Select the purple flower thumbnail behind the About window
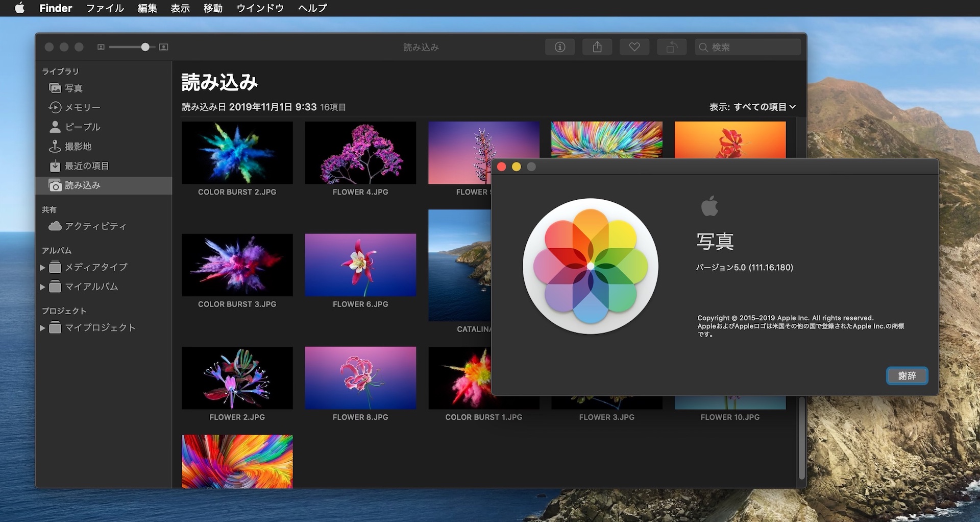The width and height of the screenshot is (980, 522). tap(483, 140)
